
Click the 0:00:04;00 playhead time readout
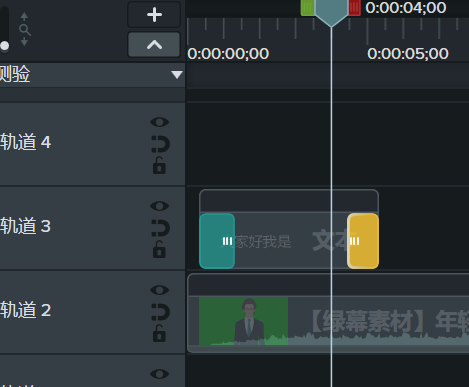tap(406, 8)
